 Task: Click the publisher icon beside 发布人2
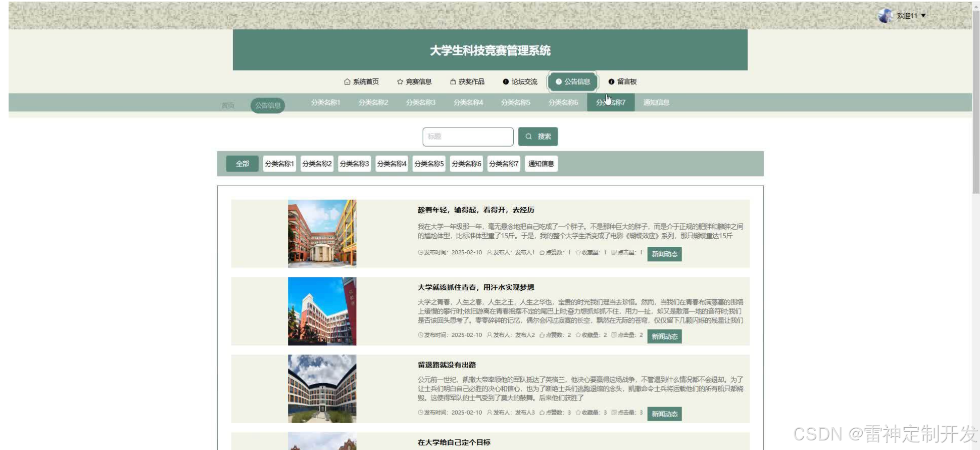click(x=489, y=335)
